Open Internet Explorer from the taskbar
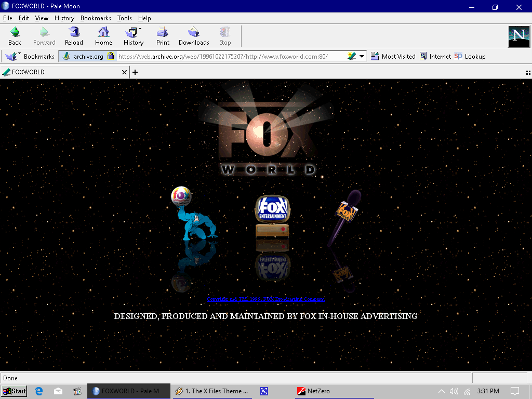 pos(39,391)
